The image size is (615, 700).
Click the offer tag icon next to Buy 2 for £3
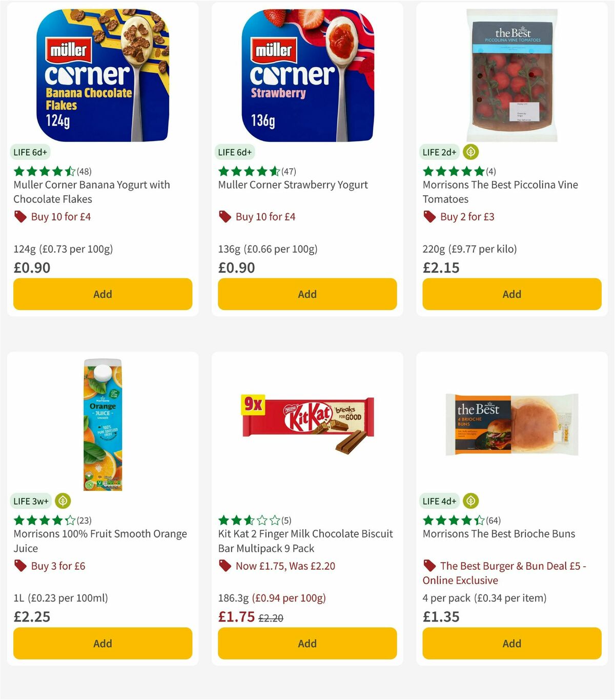[429, 217]
